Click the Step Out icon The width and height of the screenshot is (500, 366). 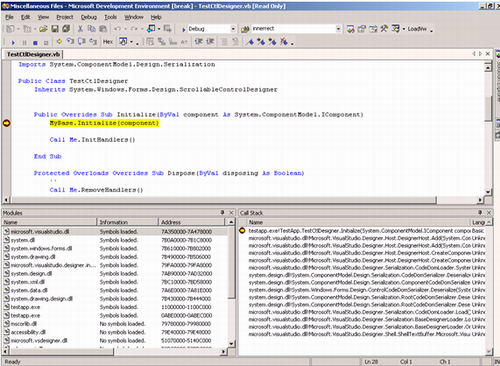click(x=93, y=42)
